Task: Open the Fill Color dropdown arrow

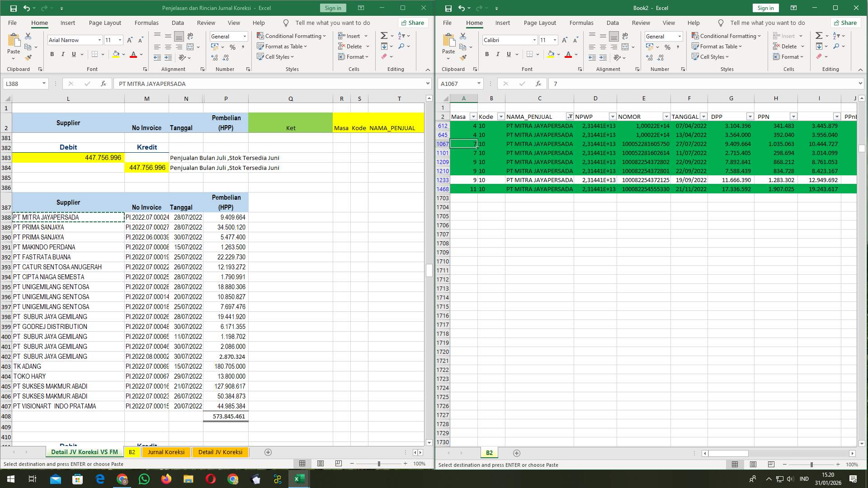Action: point(123,55)
